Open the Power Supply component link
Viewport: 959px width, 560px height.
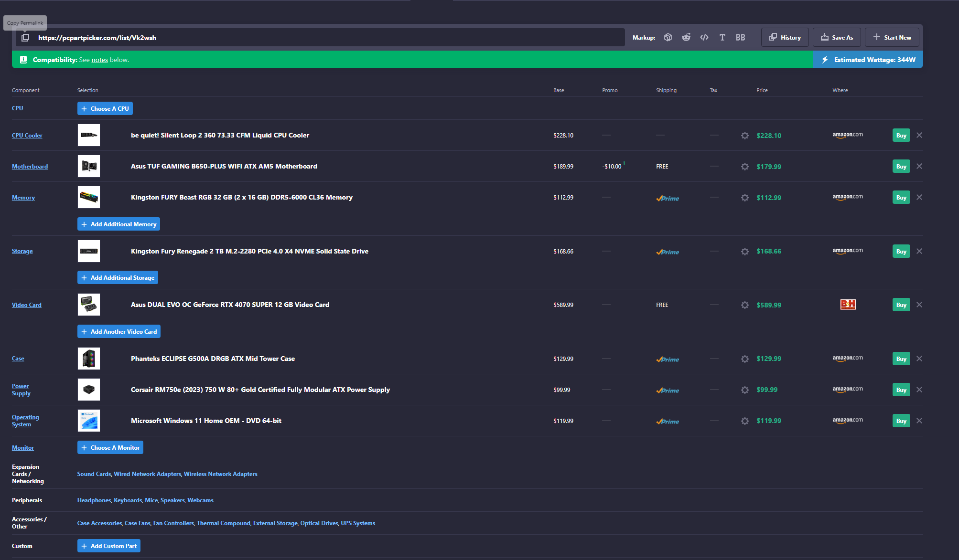click(21, 390)
